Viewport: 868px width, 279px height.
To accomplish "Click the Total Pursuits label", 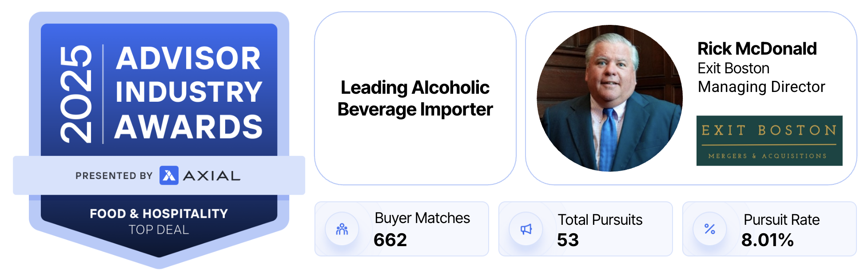I will click(600, 219).
